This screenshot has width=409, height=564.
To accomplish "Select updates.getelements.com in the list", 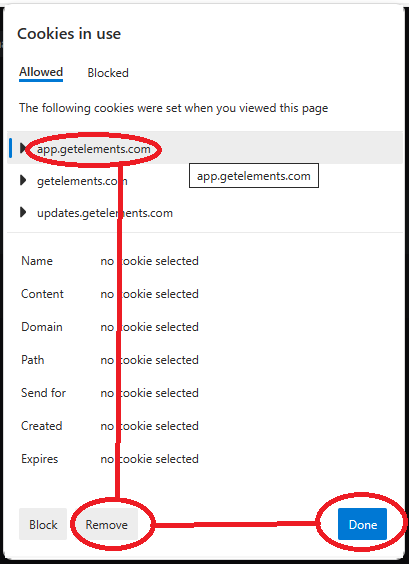I will (105, 213).
